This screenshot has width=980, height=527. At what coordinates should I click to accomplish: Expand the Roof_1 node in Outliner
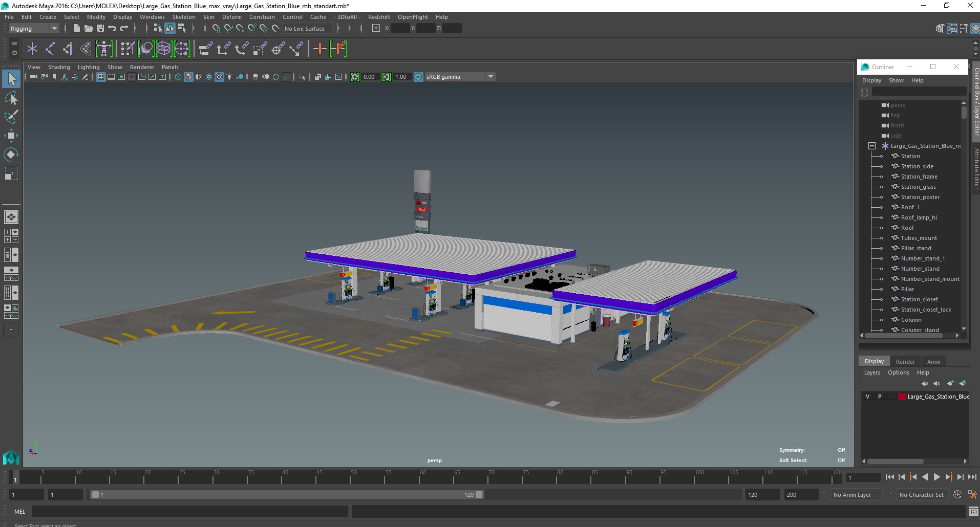881,207
